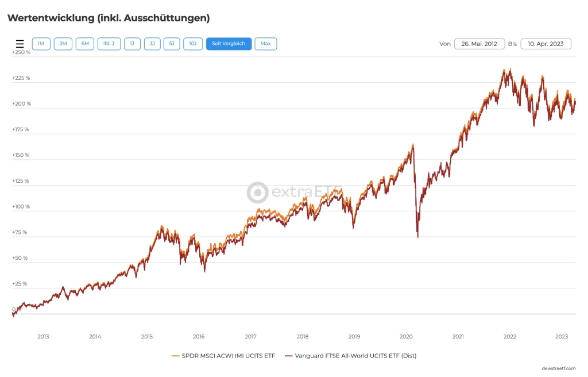Select the 3M time range

pyautogui.click(x=63, y=44)
